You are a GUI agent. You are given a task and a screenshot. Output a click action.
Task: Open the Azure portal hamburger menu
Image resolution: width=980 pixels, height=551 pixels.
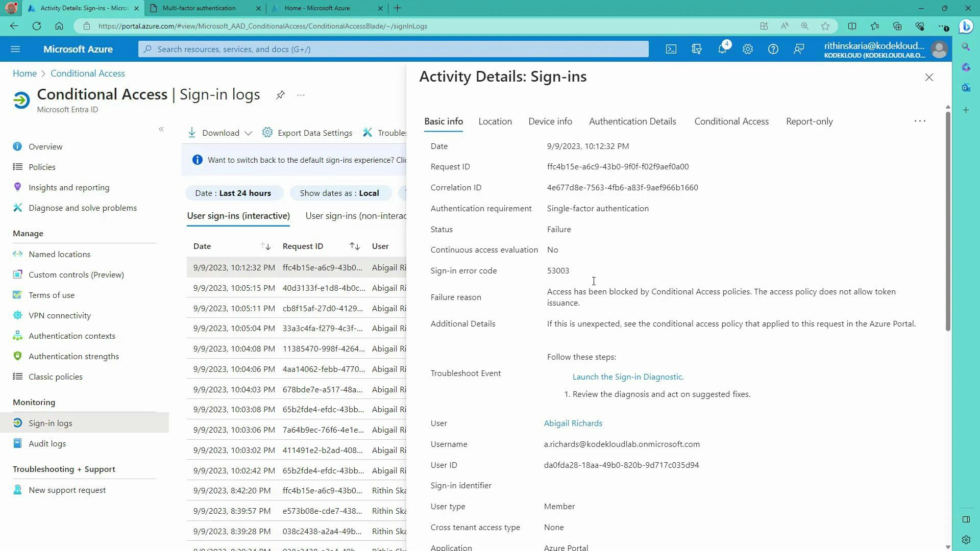point(15,49)
